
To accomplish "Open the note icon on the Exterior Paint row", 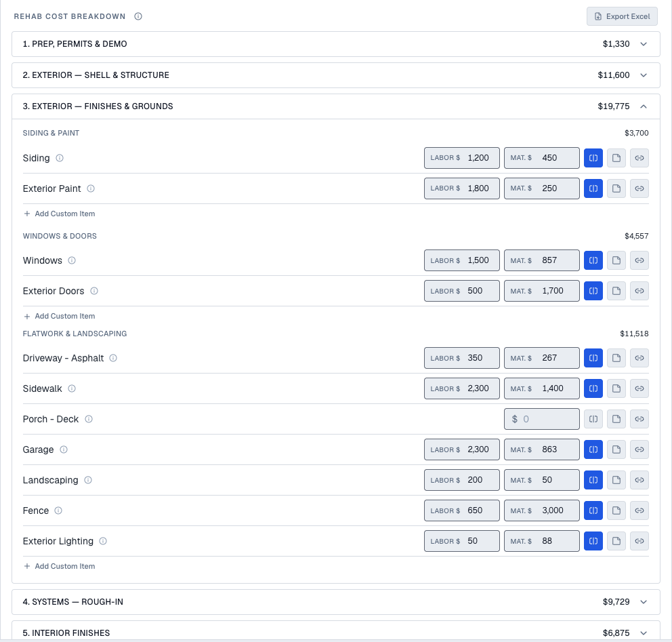I will click(616, 188).
